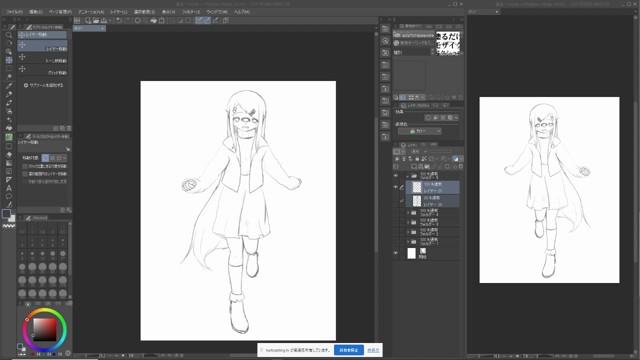Toggle the checkmark column of second selected layer
Screen dimensions: 640x360
[402, 201]
